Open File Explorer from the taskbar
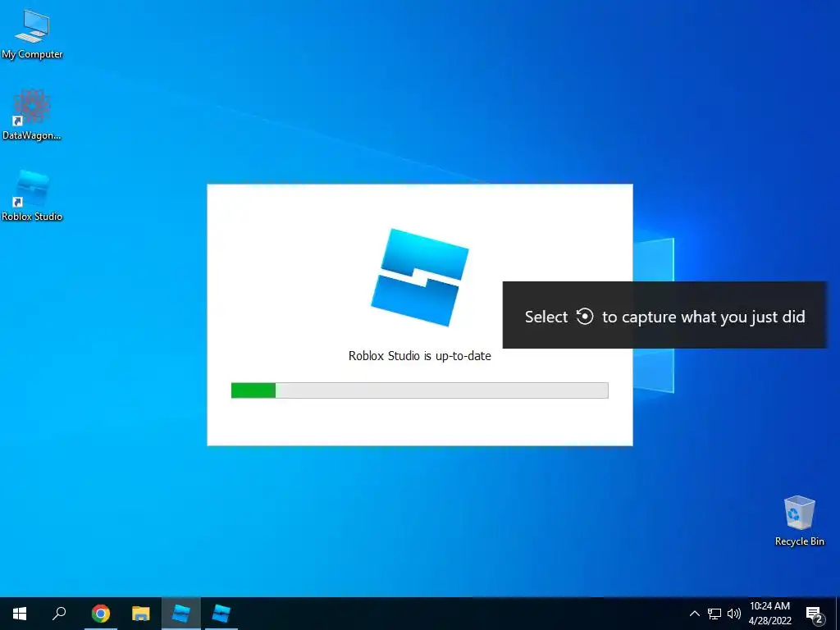The width and height of the screenshot is (840, 630). [x=141, y=614]
